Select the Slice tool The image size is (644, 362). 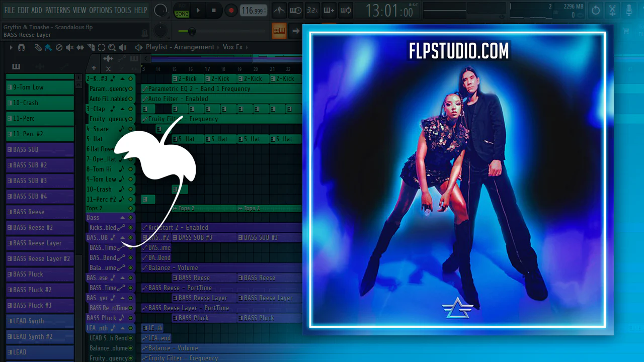91,47
